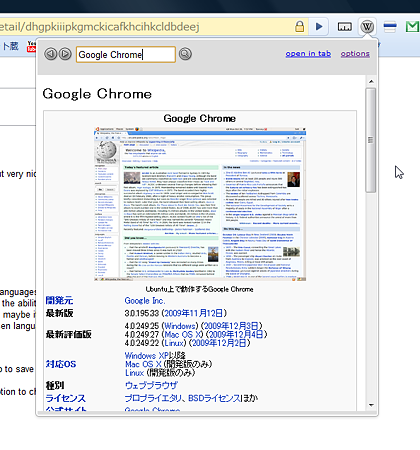Click the scrollbar down arrow
The width and height of the screenshot is (420, 450).
(x=371, y=405)
